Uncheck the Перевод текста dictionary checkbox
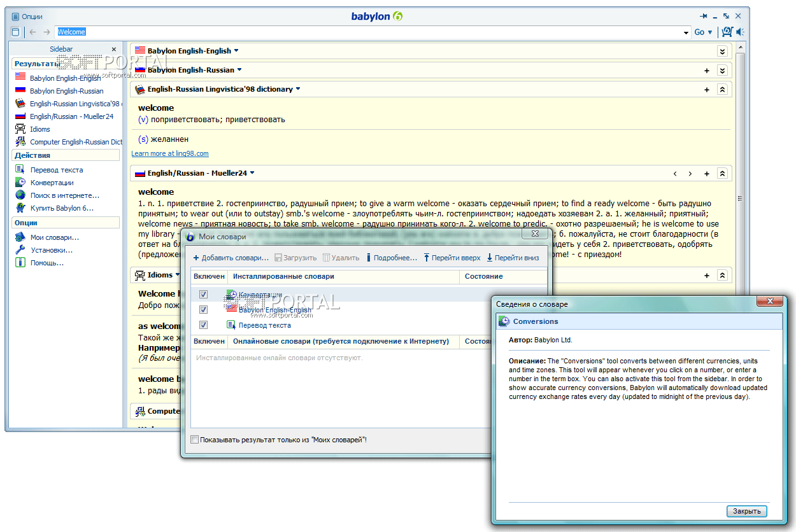The image size is (796, 532). (203, 325)
